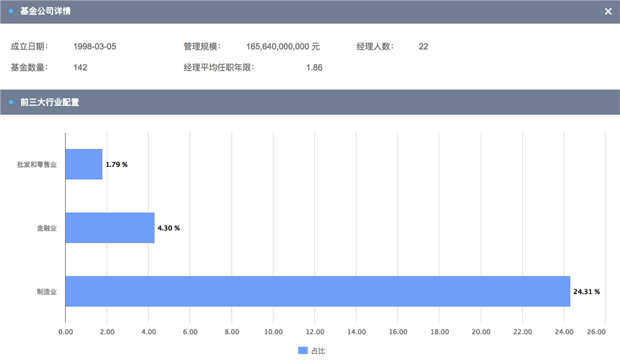Image resolution: width=620 pixels, height=364 pixels.
Task: Click the blue 占比 legend swatch
Action: 303,351
